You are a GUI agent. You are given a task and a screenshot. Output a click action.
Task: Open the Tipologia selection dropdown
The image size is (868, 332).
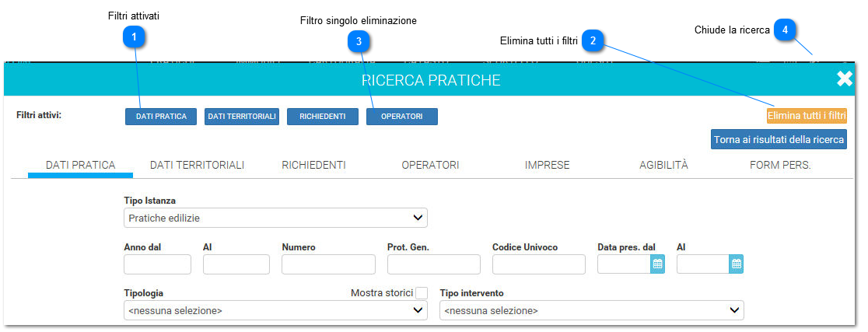[x=275, y=311]
